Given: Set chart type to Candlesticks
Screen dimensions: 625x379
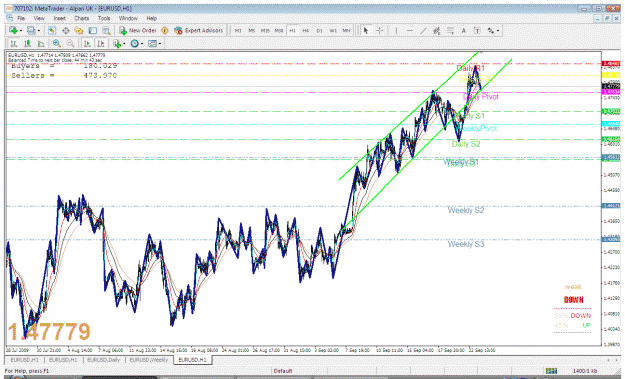Looking at the screenshot, I should click(27, 43).
